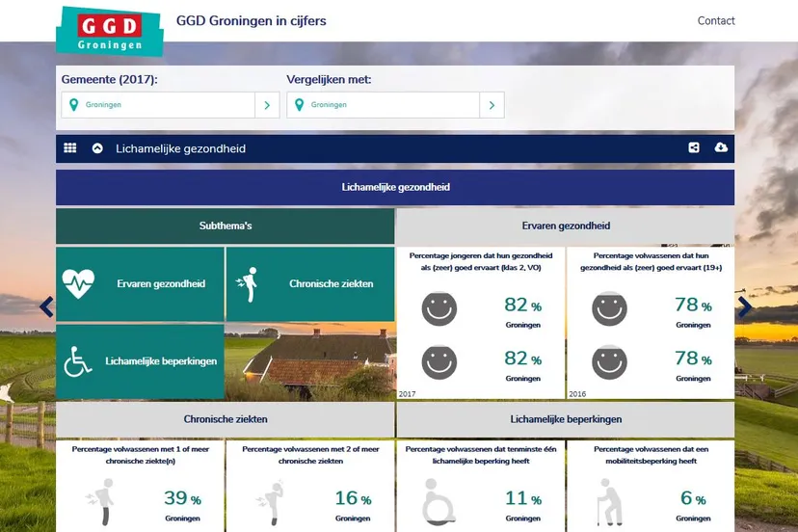Click arrow button of Vergelijken met selector
The width and height of the screenshot is (798, 532).
click(x=492, y=105)
